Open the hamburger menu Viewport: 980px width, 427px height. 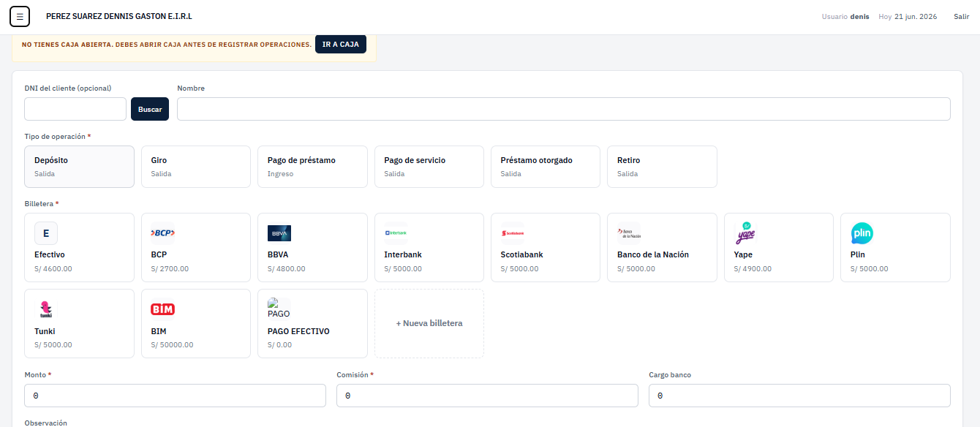click(x=20, y=16)
